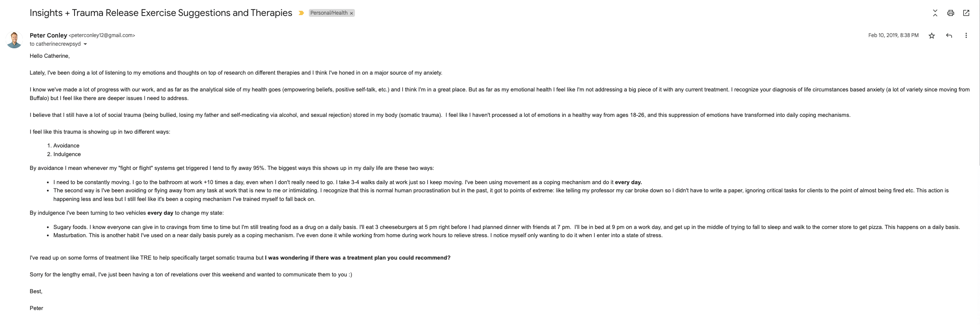Select the 'to catherinecrewpsyd' recipient text
The width and height of the screenshot is (980, 326).
[x=55, y=44]
